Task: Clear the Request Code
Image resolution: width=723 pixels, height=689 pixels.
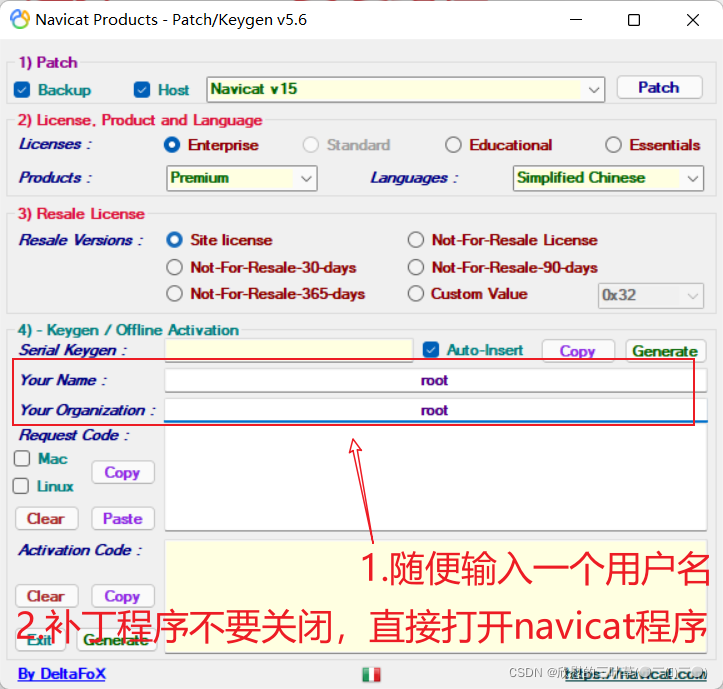Action: pos(47,518)
